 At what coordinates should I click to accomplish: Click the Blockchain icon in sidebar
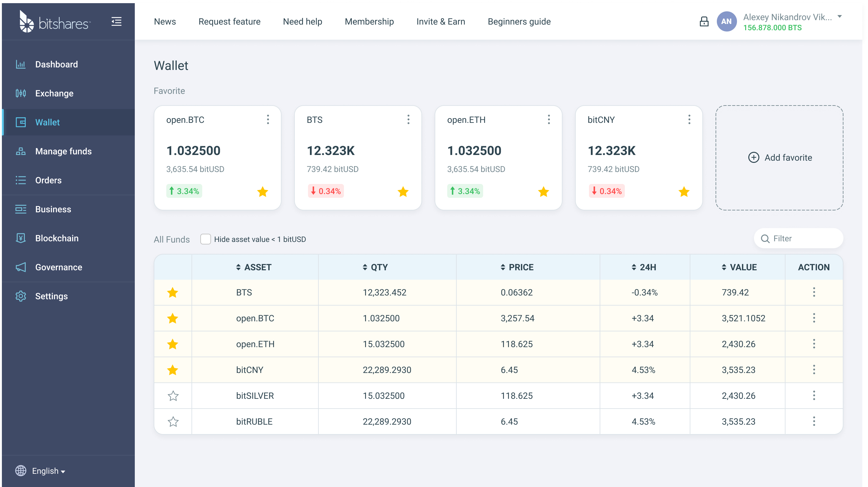20,238
